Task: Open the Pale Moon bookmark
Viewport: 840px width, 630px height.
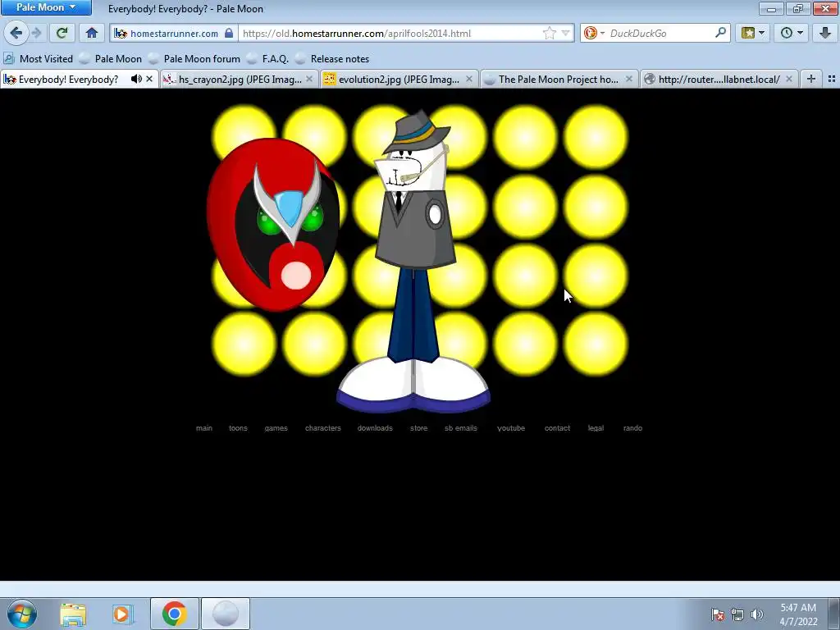Action: click(x=111, y=59)
